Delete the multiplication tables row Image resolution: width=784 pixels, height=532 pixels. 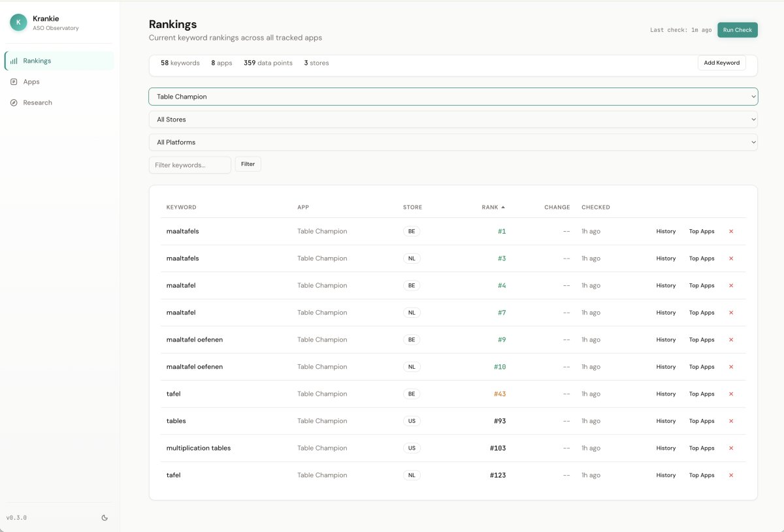731,448
